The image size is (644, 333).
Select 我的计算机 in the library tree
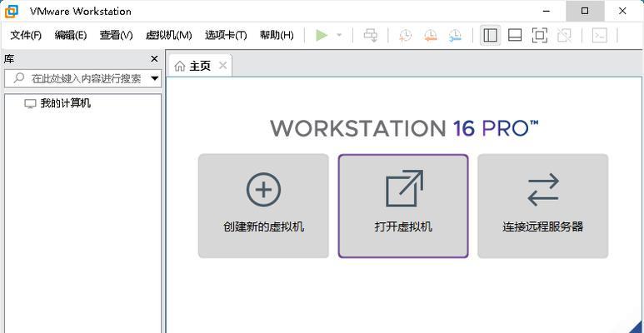(65, 103)
